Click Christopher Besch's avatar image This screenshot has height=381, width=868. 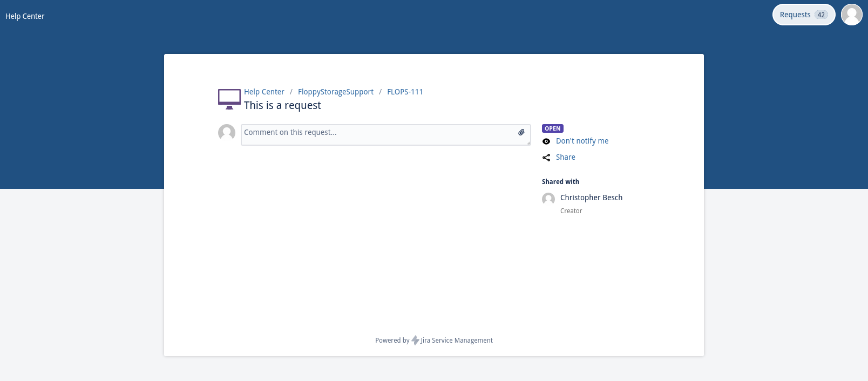[x=548, y=199]
